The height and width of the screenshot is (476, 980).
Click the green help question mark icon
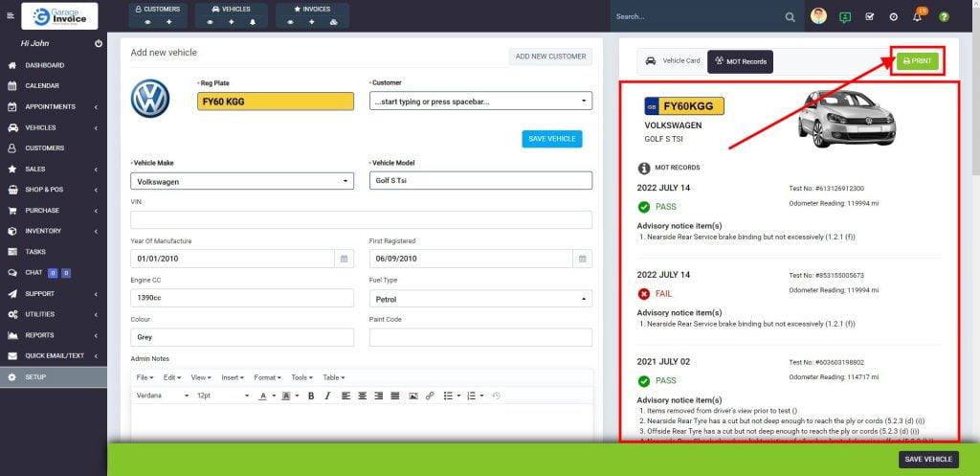pyautogui.click(x=944, y=17)
